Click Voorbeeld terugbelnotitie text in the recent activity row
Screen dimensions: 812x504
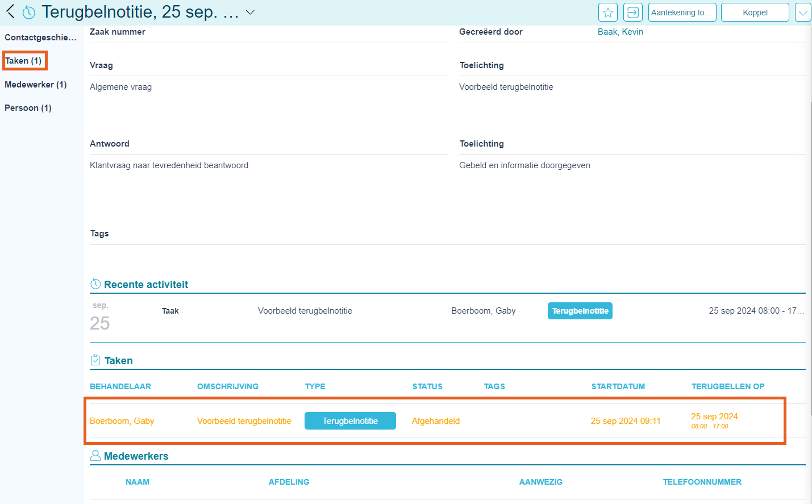point(305,311)
